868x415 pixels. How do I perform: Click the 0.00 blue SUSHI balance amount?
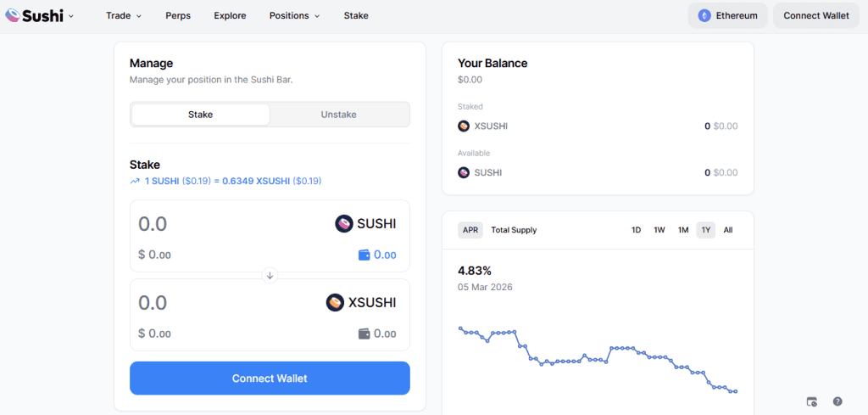coord(386,255)
